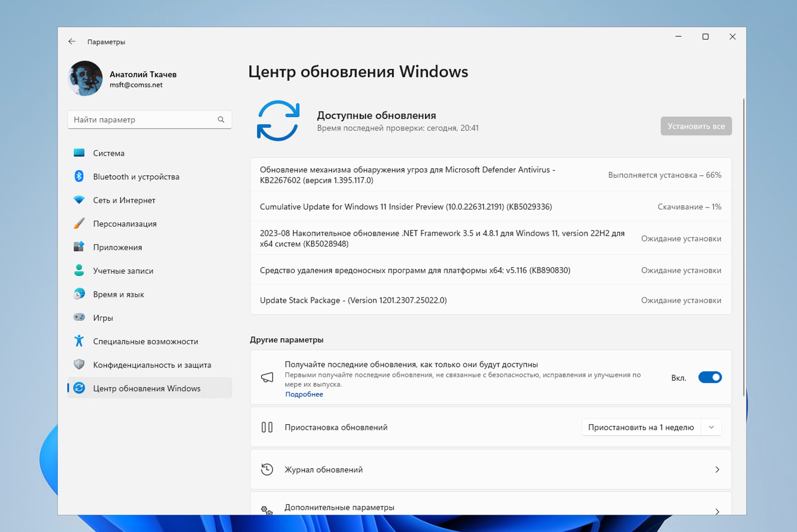Click the large blue update sync icon
797x532 pixels.
[x=278, y=121]
